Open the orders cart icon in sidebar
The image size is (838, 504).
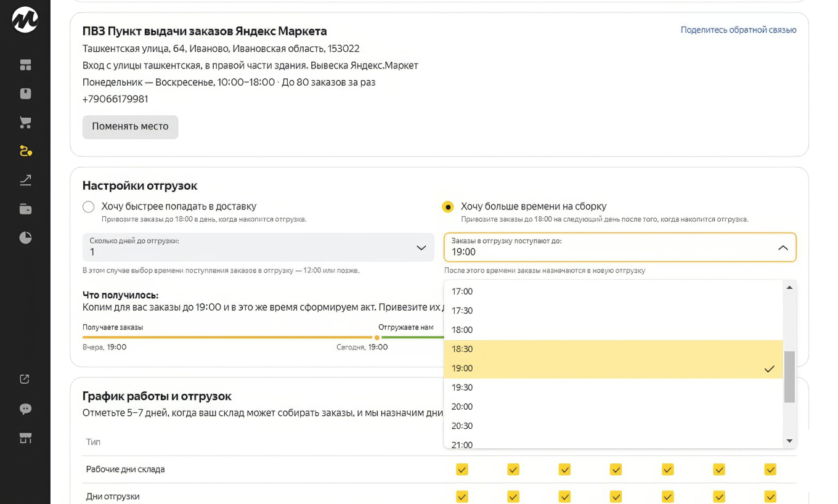(x=25, y=123)
